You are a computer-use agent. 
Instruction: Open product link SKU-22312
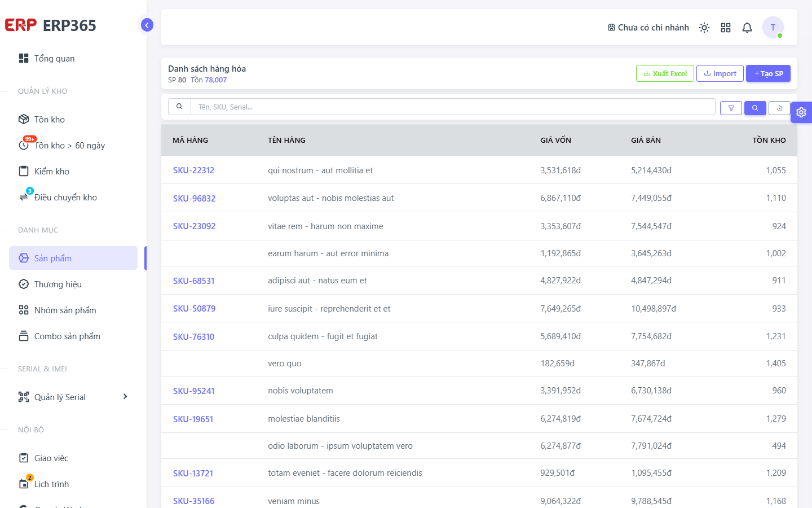point(193,170)
